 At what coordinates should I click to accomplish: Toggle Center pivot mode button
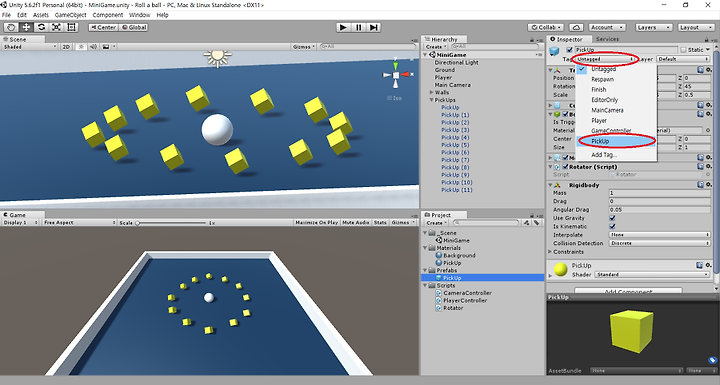(103, 27)
